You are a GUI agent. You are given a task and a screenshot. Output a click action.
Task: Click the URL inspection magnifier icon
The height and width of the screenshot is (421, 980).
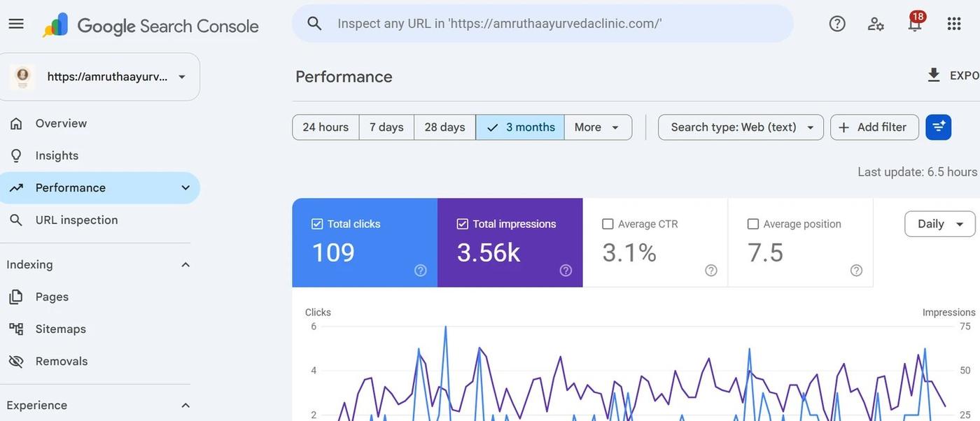tap(16, 220)
